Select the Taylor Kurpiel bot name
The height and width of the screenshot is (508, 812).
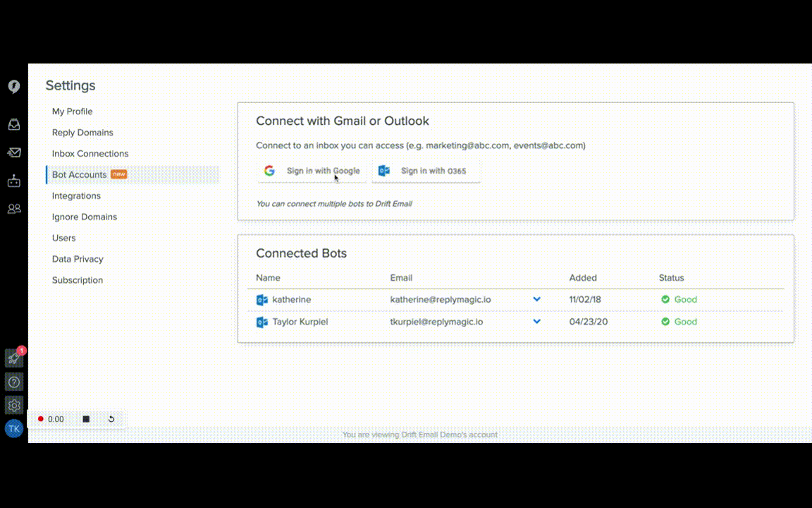coord(300,322)
